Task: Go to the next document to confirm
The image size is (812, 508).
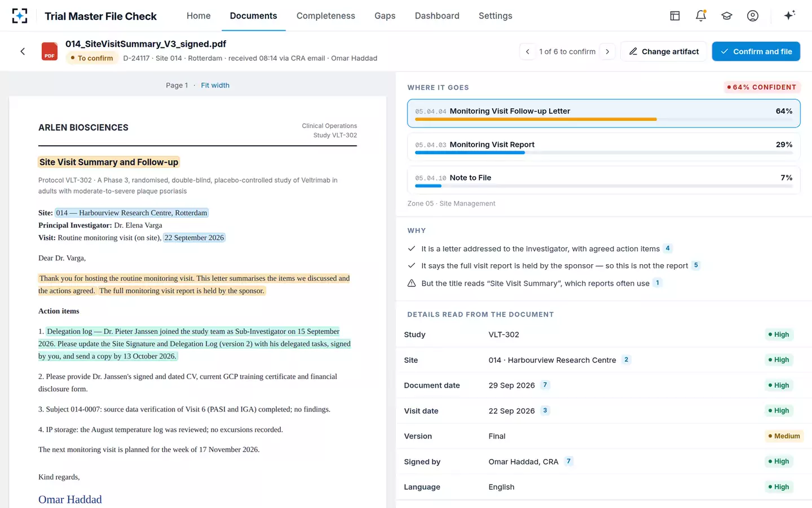Action: tap(607, 51)
